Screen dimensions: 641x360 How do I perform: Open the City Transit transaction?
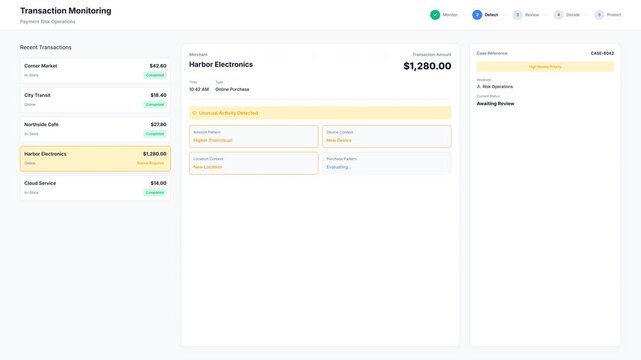coord(95,100)
